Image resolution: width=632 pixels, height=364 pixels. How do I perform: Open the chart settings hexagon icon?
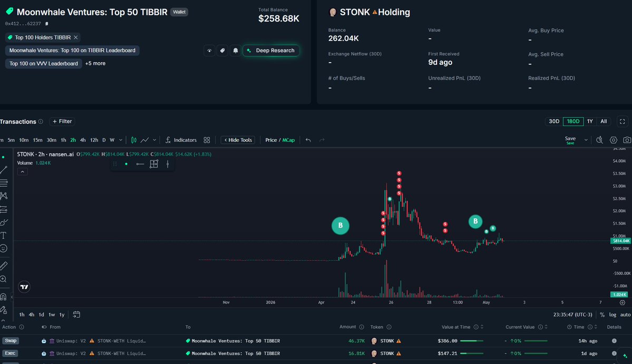tap(614, 140)
